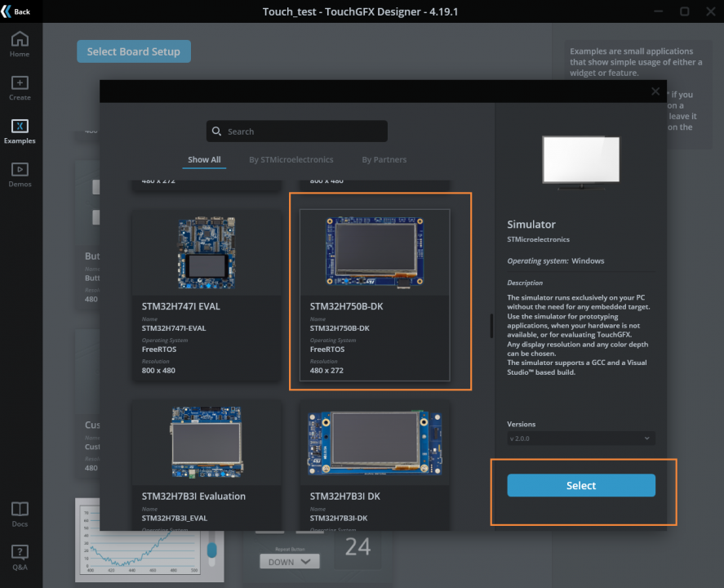This screenshot has width=724, height=588.
Task: Click the 800 x 480 resolution of STM32H747I
Action: (x=158, y=371)
